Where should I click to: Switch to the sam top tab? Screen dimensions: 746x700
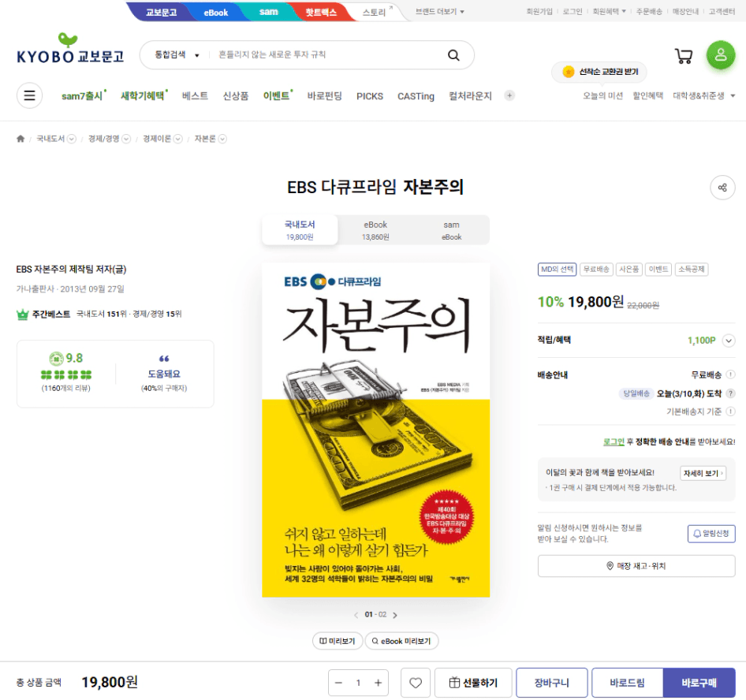[x=268, y=12]
